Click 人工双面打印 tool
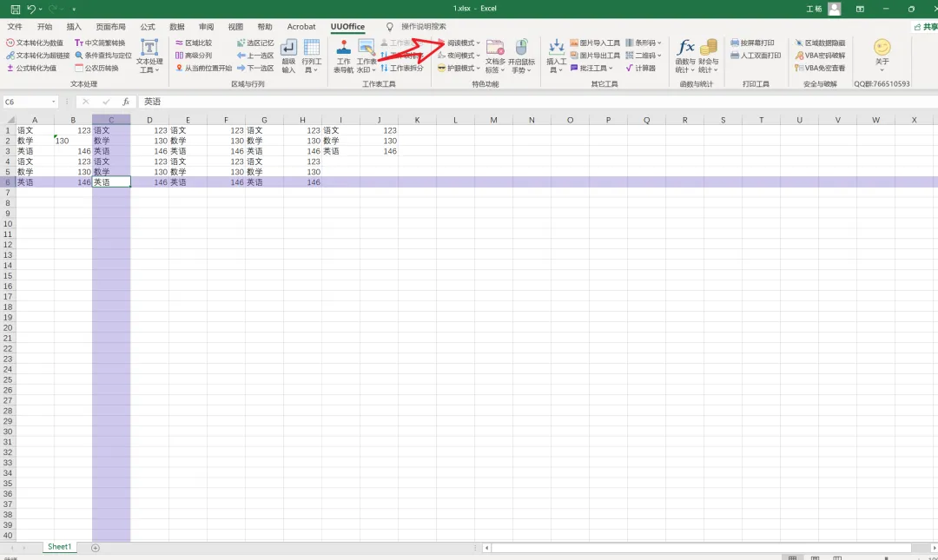This screenshot has width=938, height=560. (756, 56)
